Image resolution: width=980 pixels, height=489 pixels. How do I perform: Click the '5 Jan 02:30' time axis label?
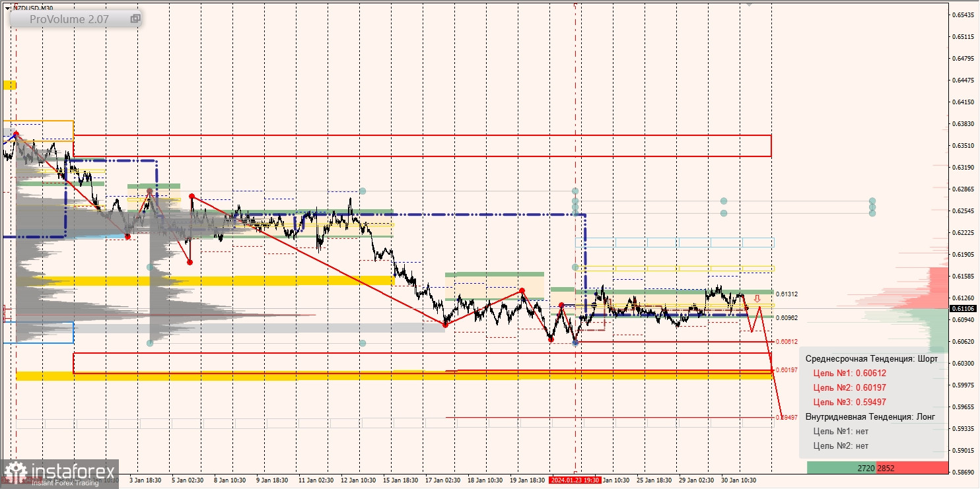(186, 480)
